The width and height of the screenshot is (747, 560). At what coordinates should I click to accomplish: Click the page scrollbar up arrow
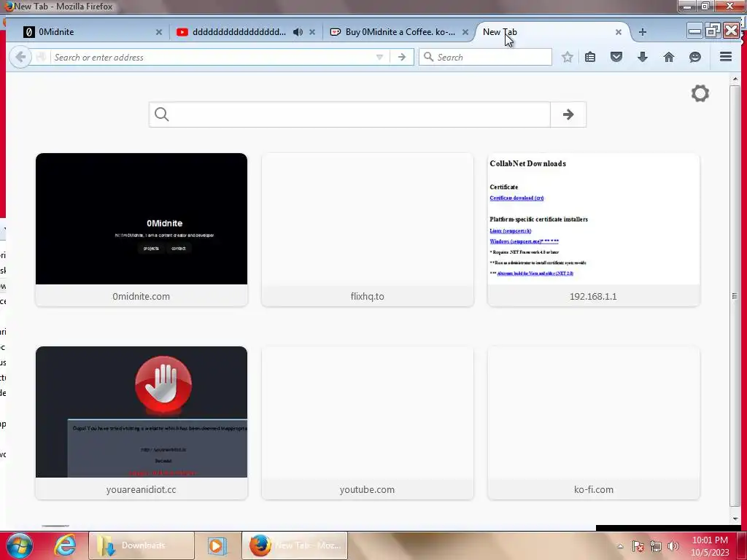pyautogui.click(x=735, y=79)
